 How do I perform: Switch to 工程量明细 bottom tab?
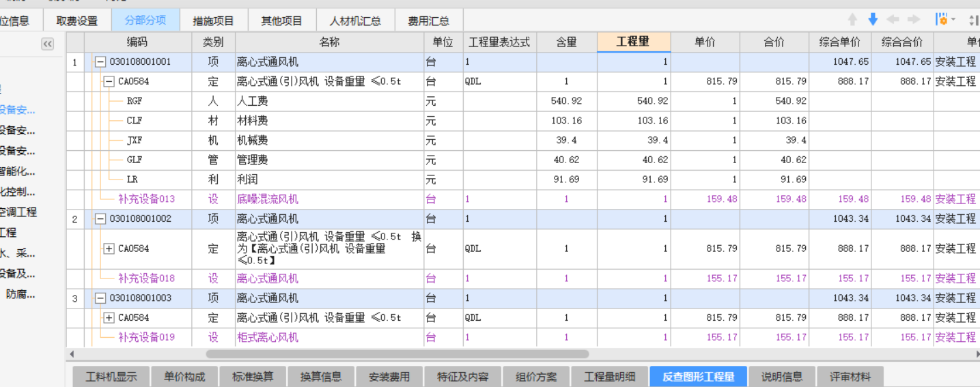[x=610, y=377]
